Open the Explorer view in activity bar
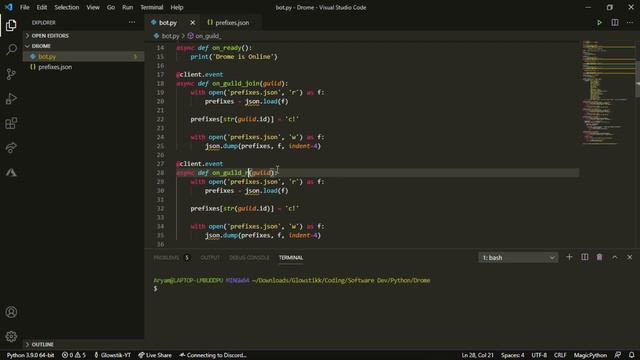The width and height of the screenshot is (640, 360). (x=11, y=25)
